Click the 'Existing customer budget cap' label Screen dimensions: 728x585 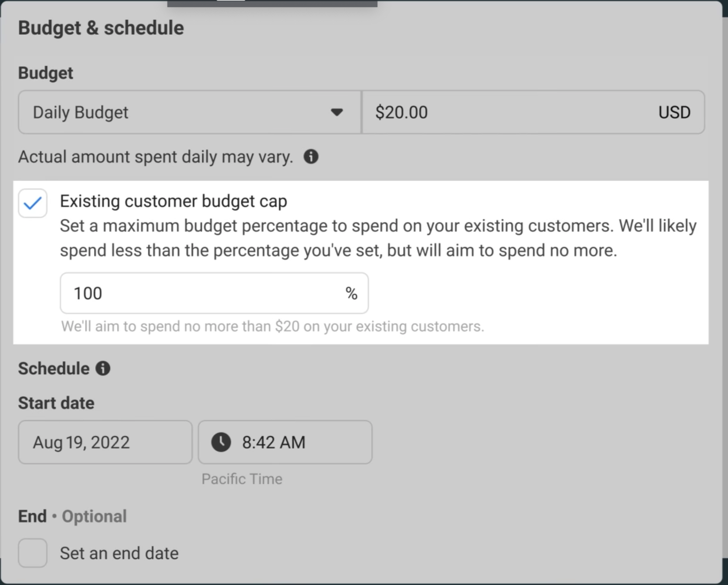pos(173,201)
